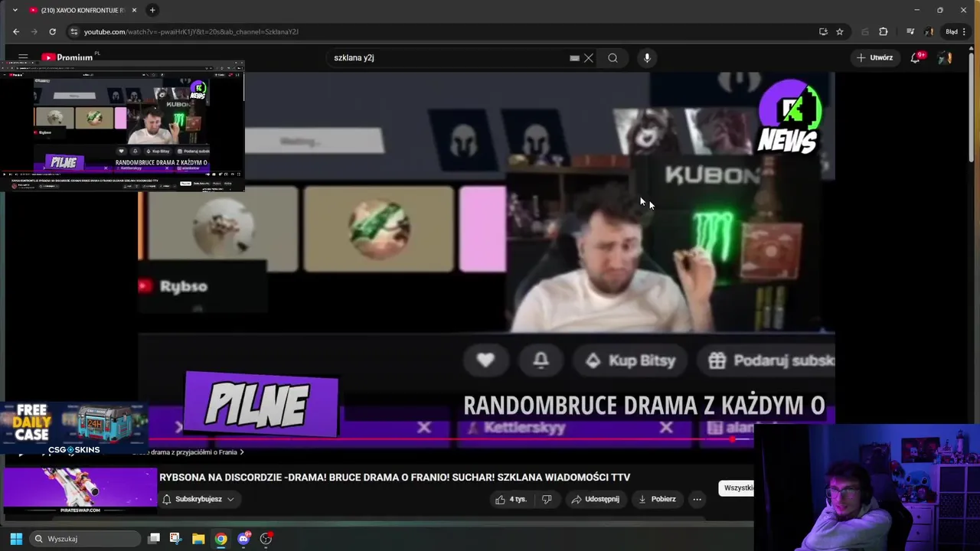Click the miniature video preview thumbnail
The height and width of the screenshot is (551, 980).
(x=122, y=126)
